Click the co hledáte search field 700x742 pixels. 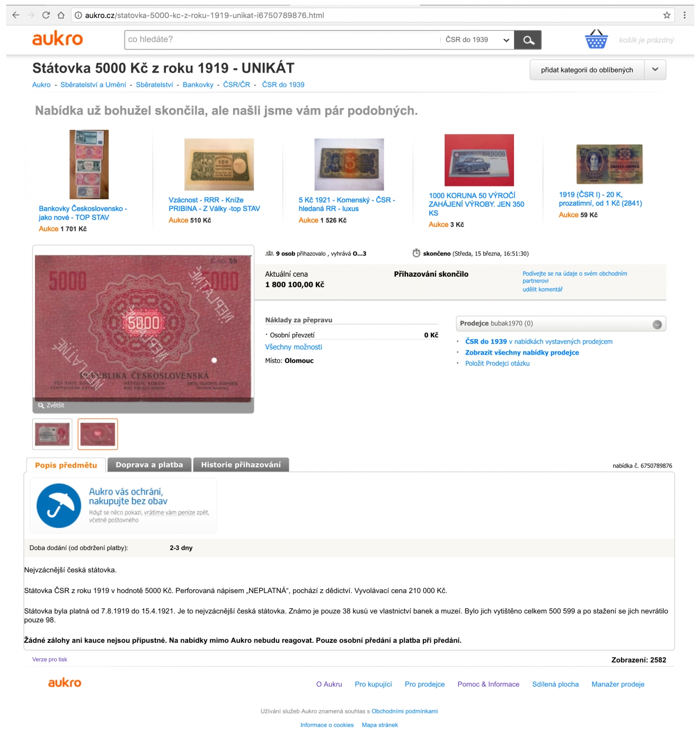point(282,40)
